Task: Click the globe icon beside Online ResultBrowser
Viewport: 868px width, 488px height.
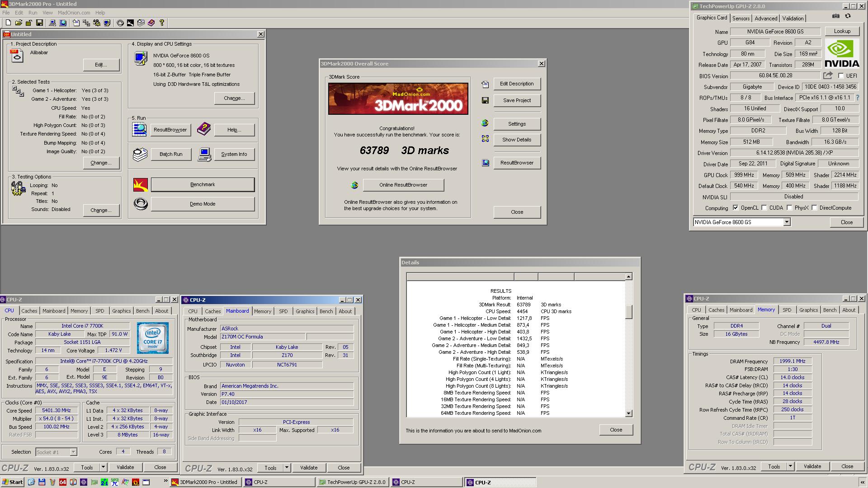Action: tap(354, 185)
